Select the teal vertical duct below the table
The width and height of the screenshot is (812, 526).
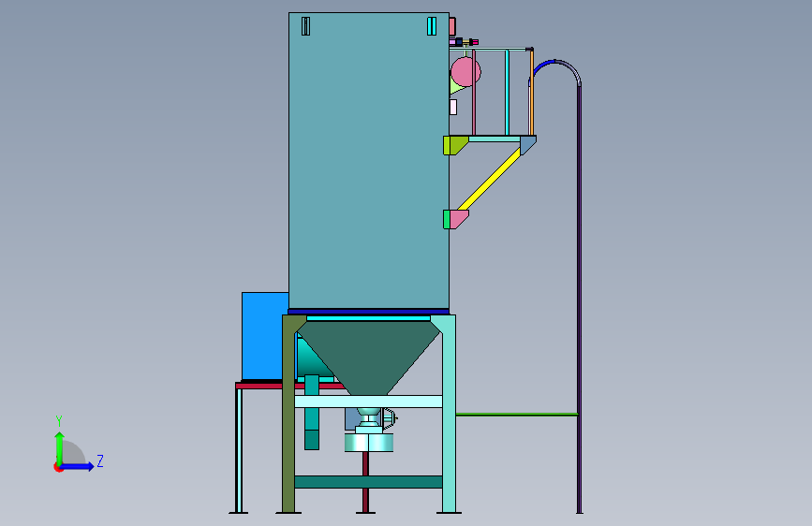point(312,413)
